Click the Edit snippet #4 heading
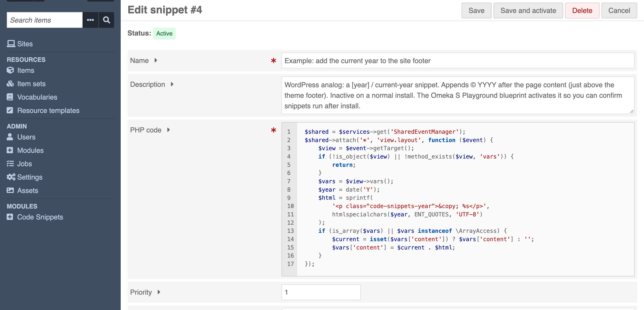Viewport: 644px width, 310px height. (x=165, y=10)
